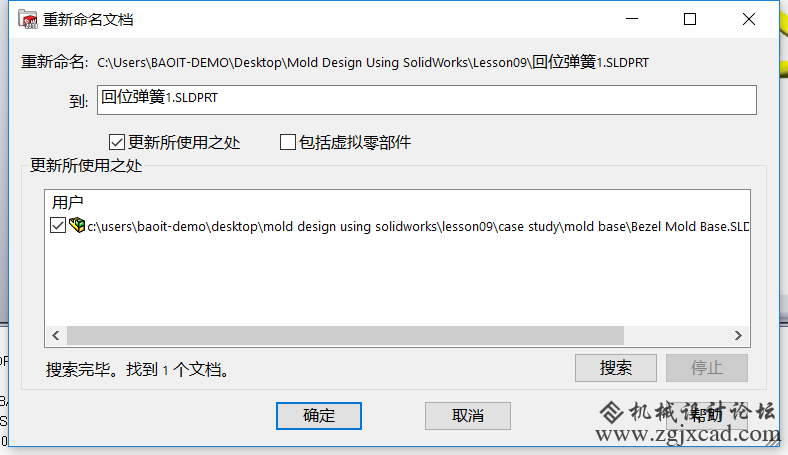This screenshot has width=788, height=455.
Task: Click the list's left scroll arrow
Action: click(x=56, y=335)
